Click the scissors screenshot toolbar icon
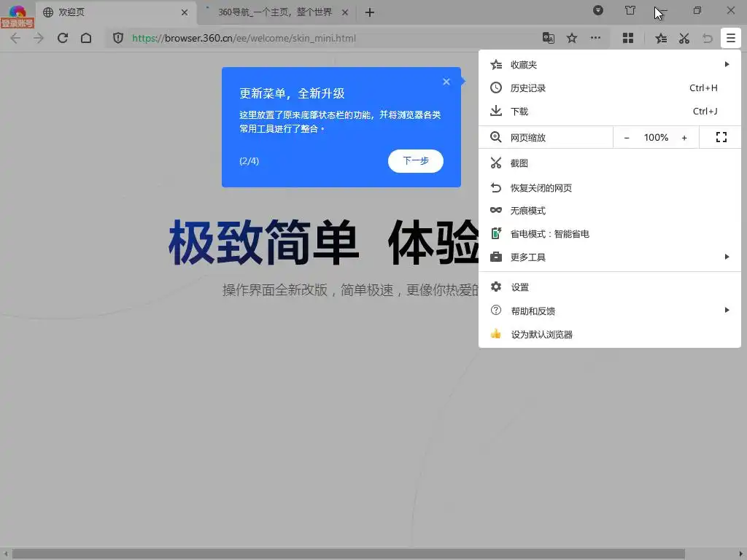This screenshot has height=560, width=747. (684, 38)
